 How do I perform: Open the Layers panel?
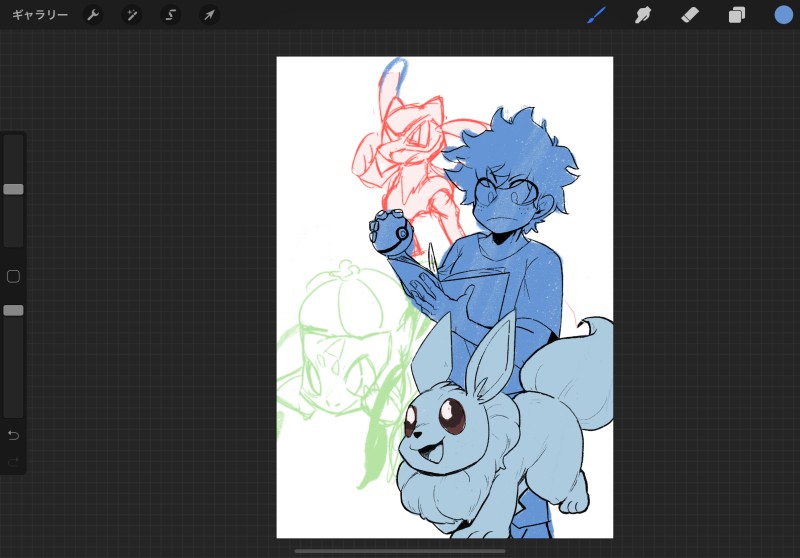(737, 15)
